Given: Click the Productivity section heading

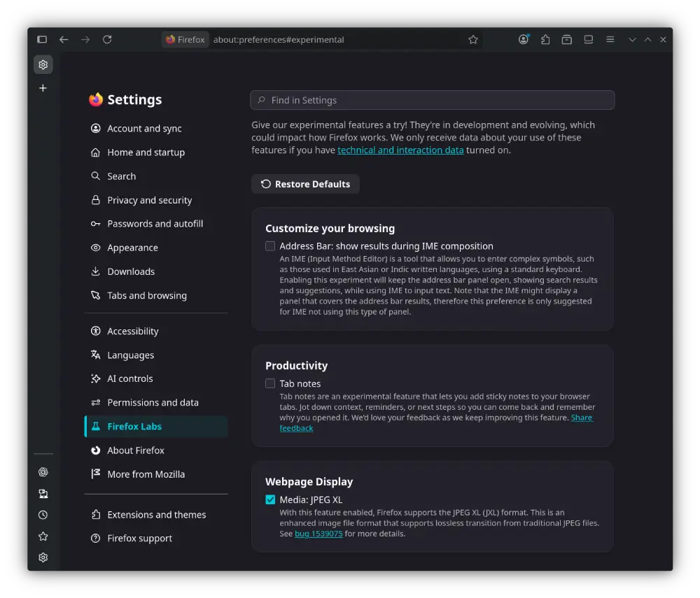Looking at the screenshot, I should click(296, 366).
